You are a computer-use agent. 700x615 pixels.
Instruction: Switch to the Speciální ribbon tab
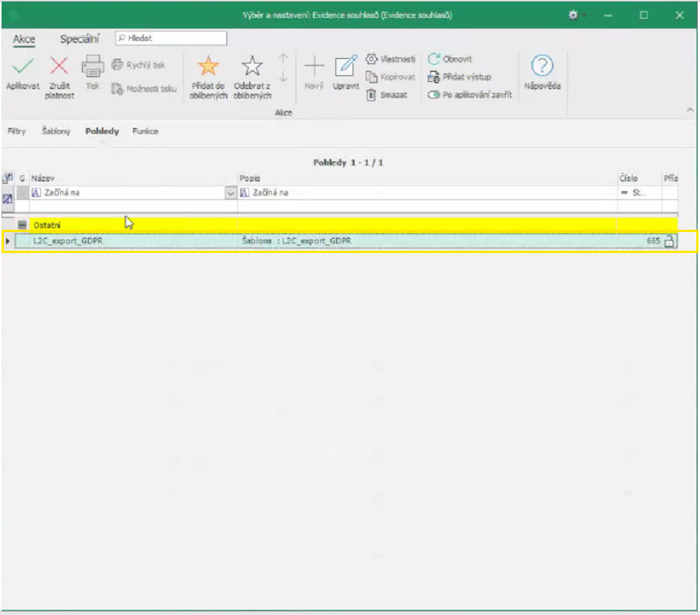[x=80, y=39]
